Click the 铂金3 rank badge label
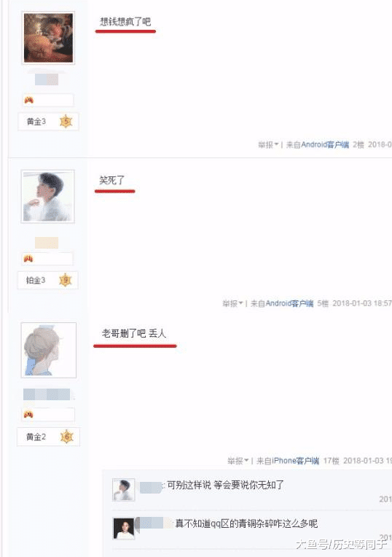392x557 pixels. click(36, 280)
